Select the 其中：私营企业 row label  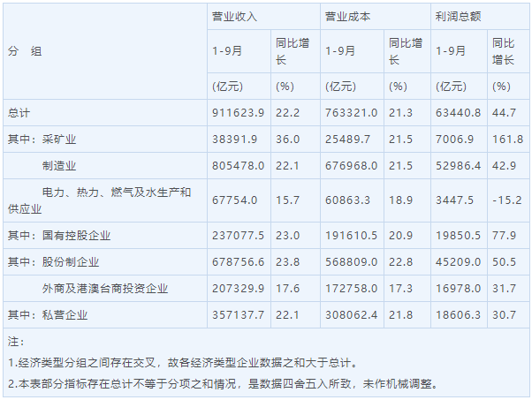tap(48, 314)
